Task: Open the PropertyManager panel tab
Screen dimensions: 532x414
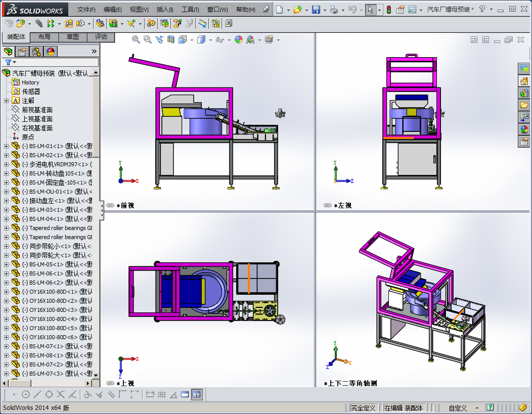Action: pyautogui.click(x=22, y=52)
